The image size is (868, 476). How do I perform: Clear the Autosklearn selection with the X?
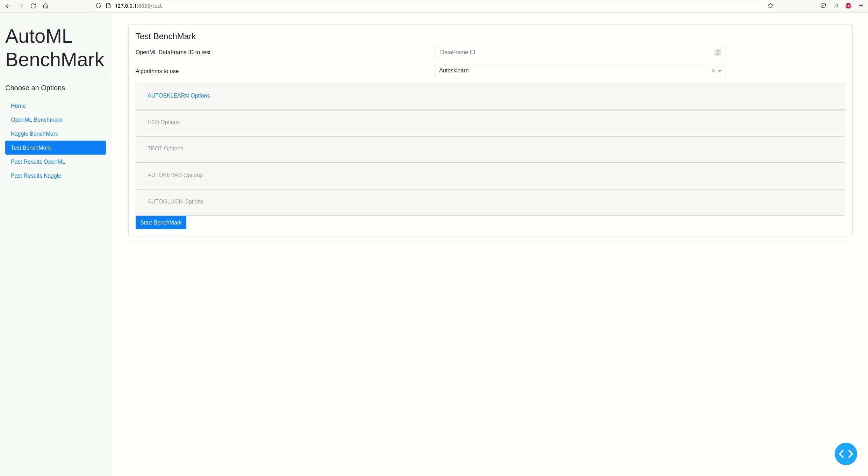tap(713, 71)
